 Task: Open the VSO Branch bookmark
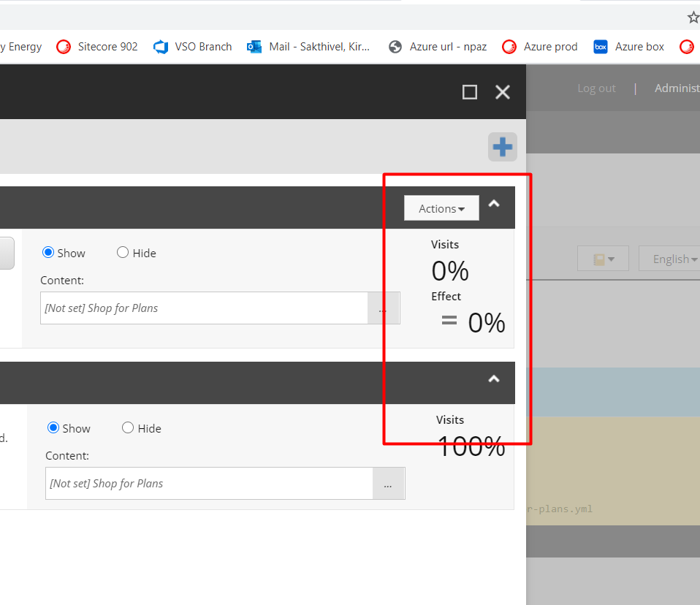(192, 47)
